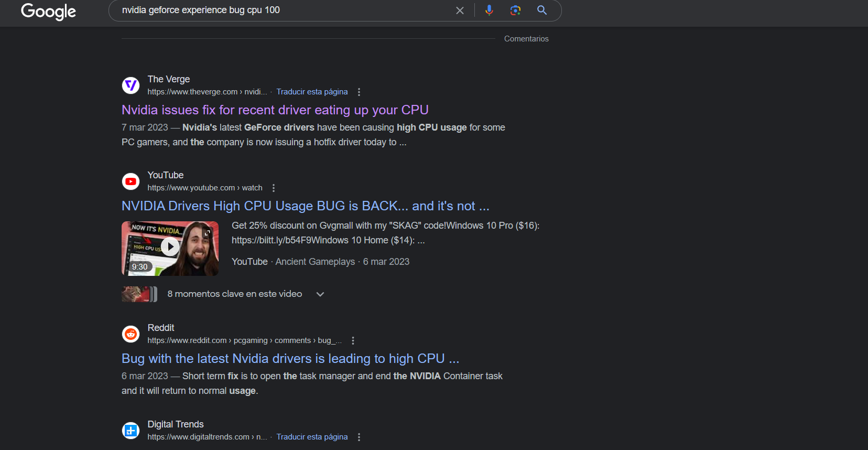Translate the Digital Trends page link
This screenshot has width=868, height=450.
[x=312, y=437]
